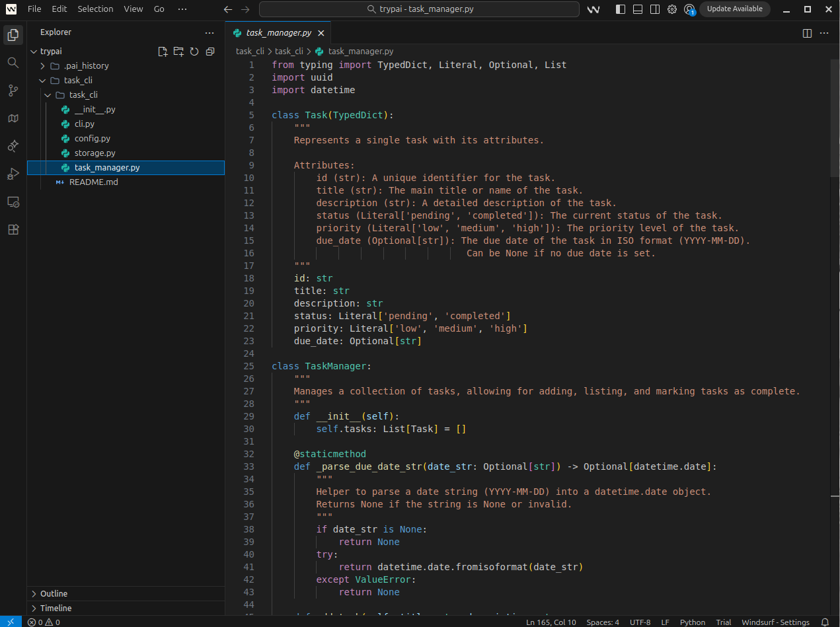Toggle the primary side bar visibility
The height and width of the screenshot is (627, 840).
tap(620, 9)
